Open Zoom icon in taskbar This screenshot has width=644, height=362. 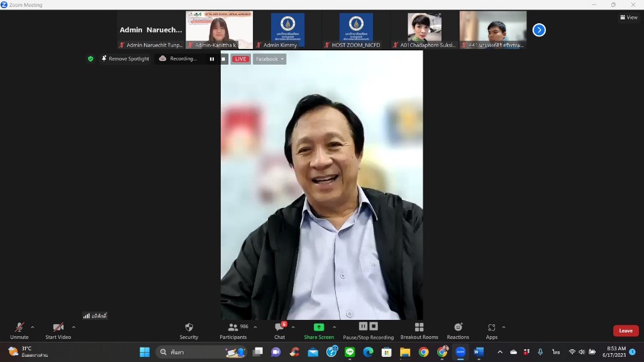pyautogui.click(x=460, y=352)
